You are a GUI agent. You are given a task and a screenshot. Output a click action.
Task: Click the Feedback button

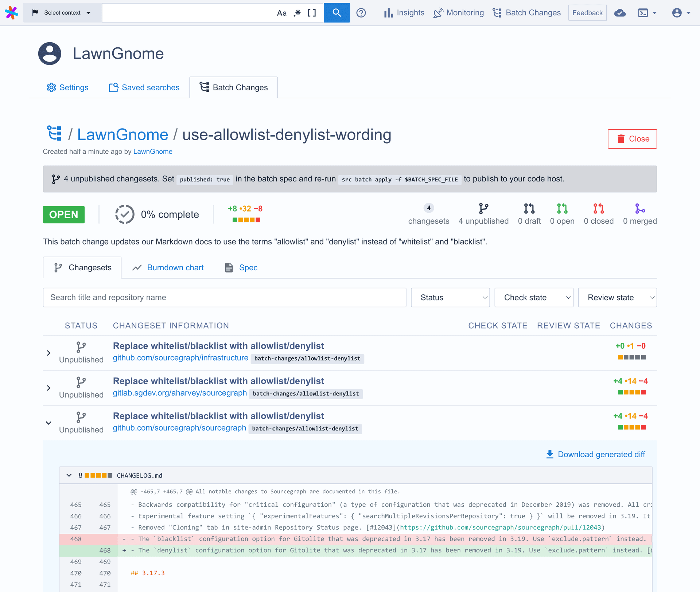pyautogui.click(x=587, y=13)
